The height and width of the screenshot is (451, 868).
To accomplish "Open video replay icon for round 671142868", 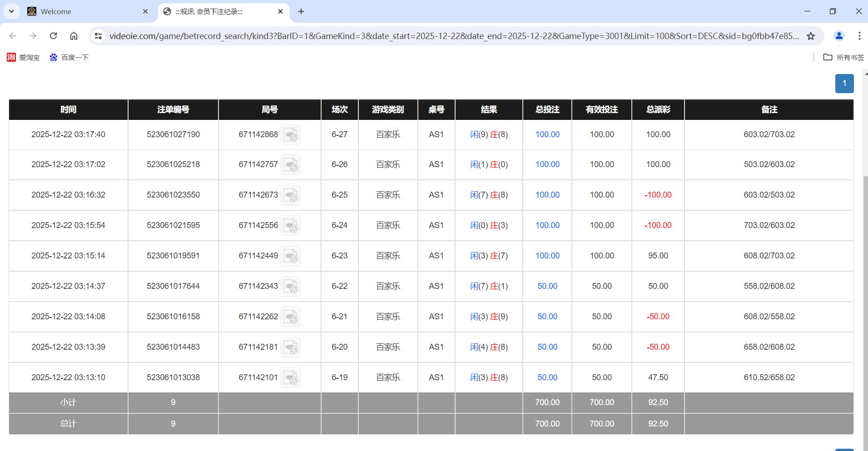I will (290, 135).
